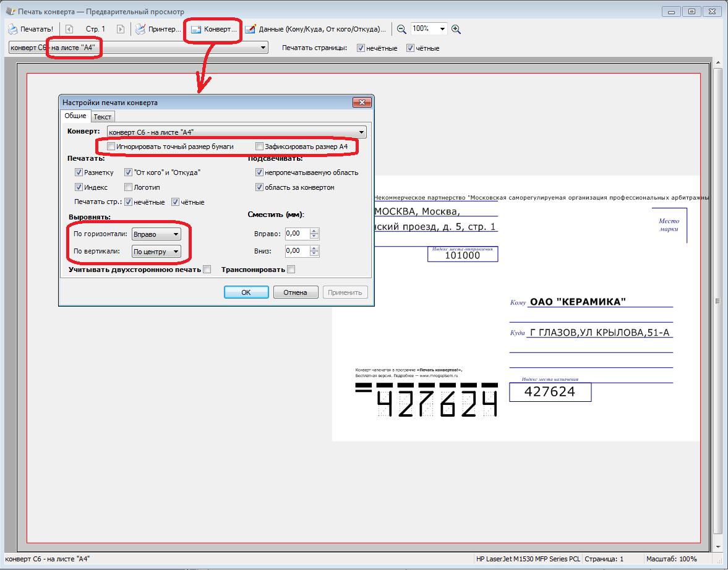Confirm settings with OK button
Viewport: 728px width, 570px height.
point(246,292)
